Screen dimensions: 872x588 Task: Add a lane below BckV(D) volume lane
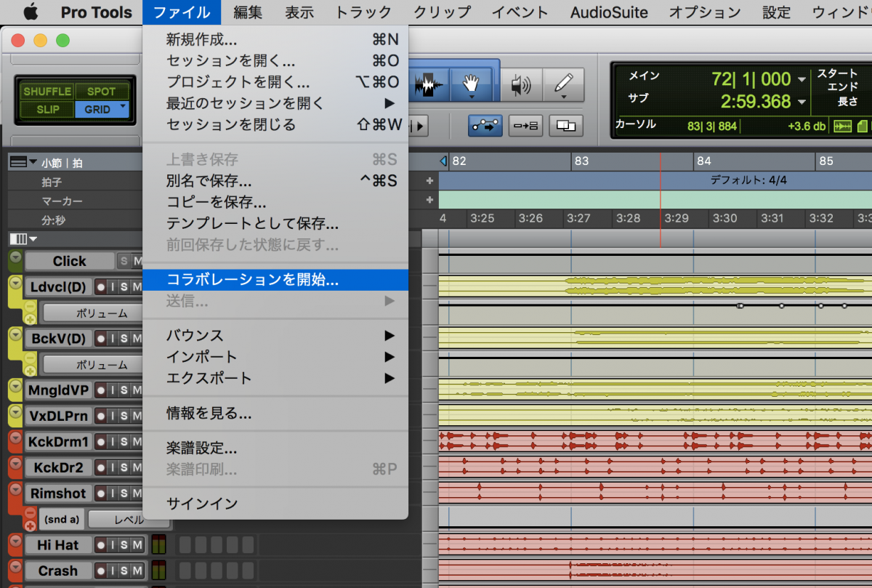(x=30, y=370)
